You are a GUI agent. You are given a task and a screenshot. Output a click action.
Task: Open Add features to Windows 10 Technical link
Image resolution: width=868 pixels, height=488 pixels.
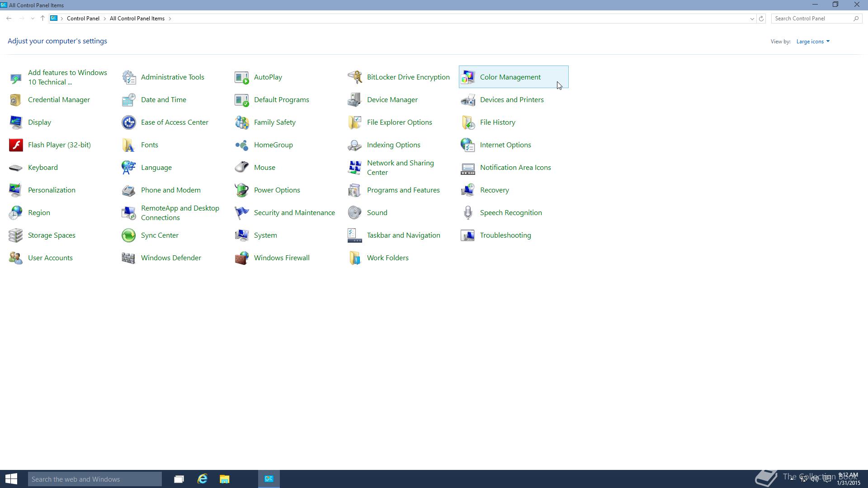[x=67, y=77]
